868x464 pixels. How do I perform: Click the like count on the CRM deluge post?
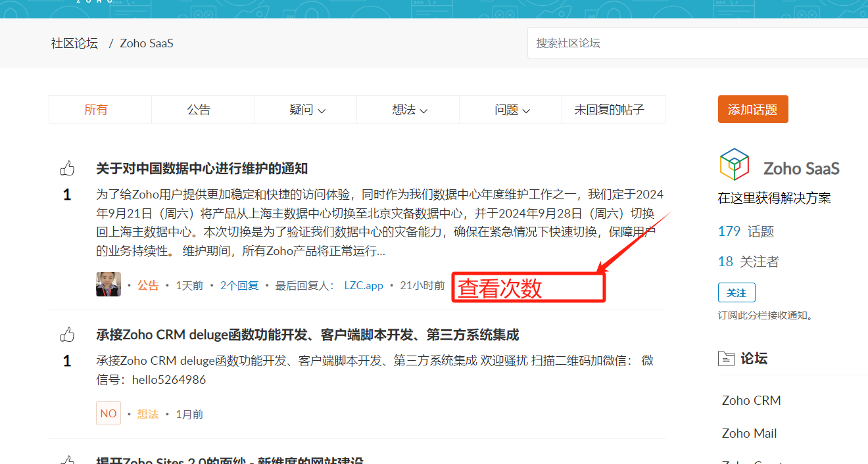point(67,361)
